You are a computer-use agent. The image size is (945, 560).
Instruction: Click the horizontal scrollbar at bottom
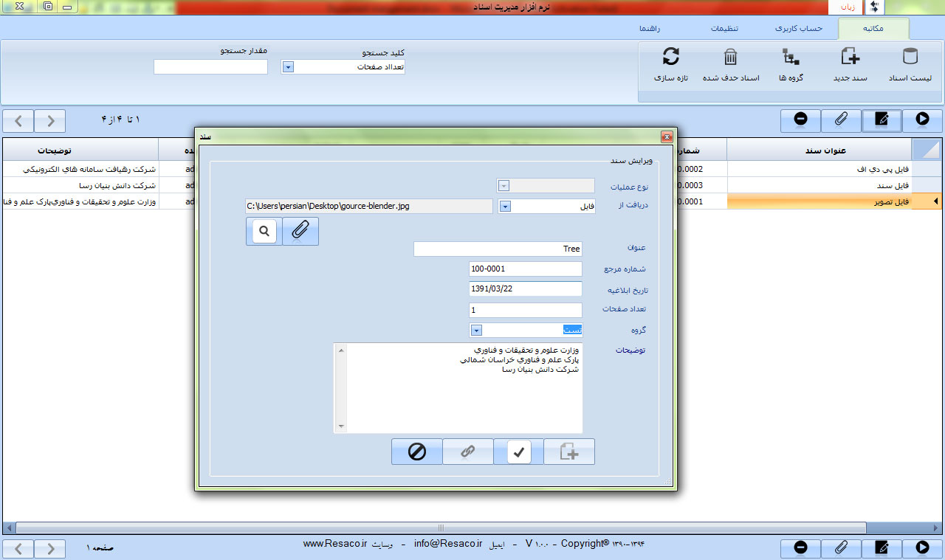(x=441, y=528)
